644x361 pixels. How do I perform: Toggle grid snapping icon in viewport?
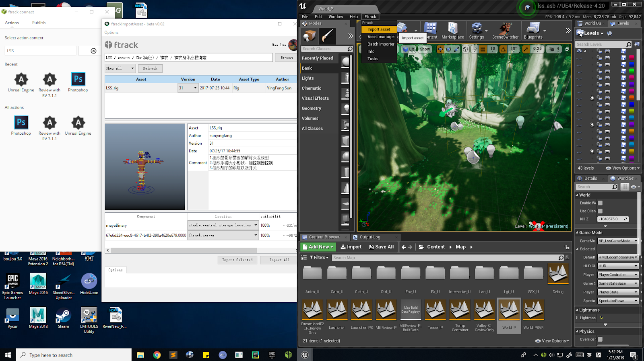[483, 49]
